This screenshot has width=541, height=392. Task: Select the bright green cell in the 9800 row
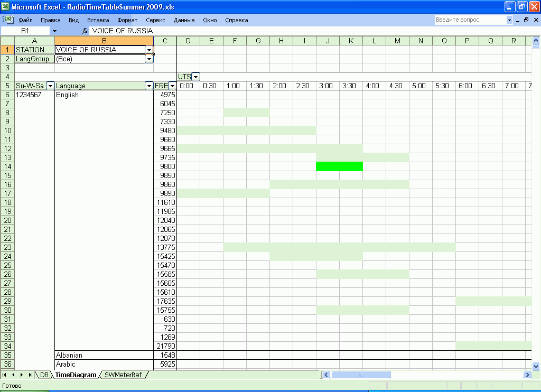pyautogui.click(x=339, y=166)
